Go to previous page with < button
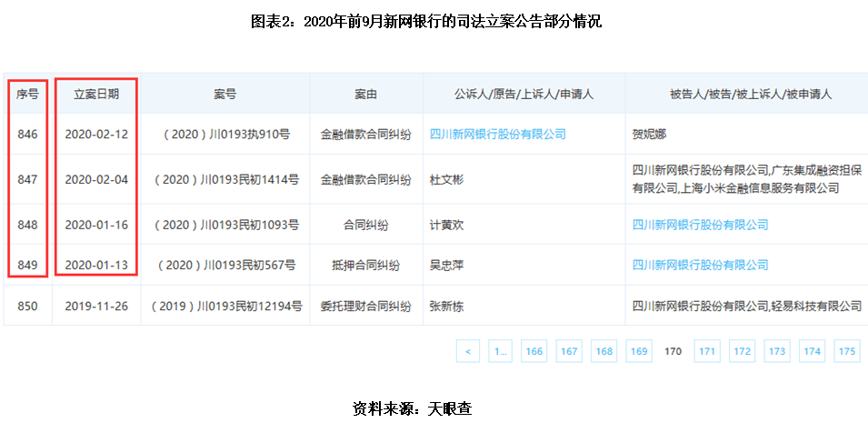The image size is (868, 443). point(468,351)
